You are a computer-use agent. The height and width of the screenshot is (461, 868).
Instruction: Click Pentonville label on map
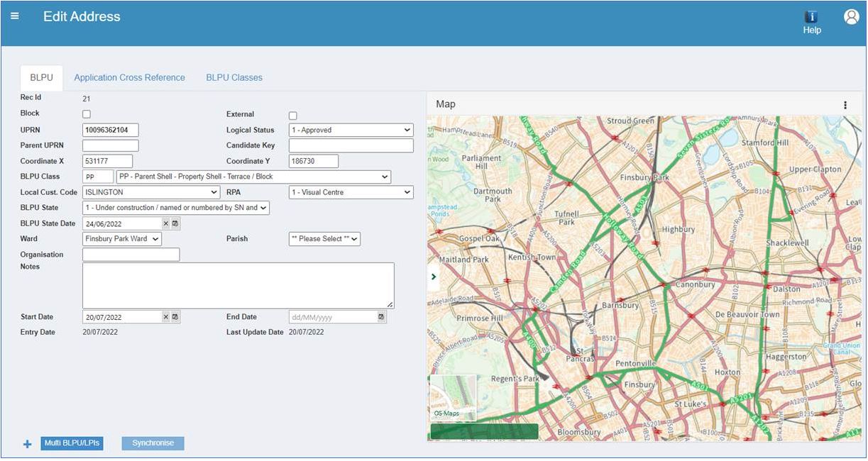tap(634, 363)
